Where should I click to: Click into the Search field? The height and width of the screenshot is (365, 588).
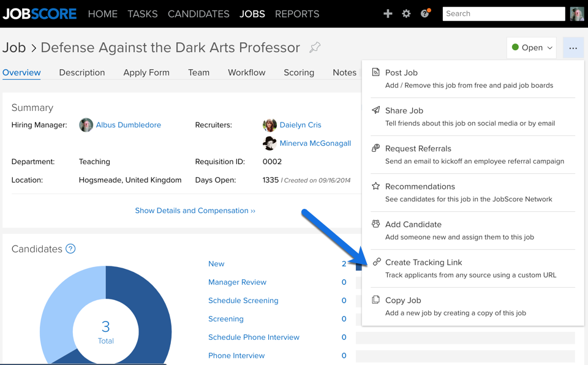[x=503, y=14]
